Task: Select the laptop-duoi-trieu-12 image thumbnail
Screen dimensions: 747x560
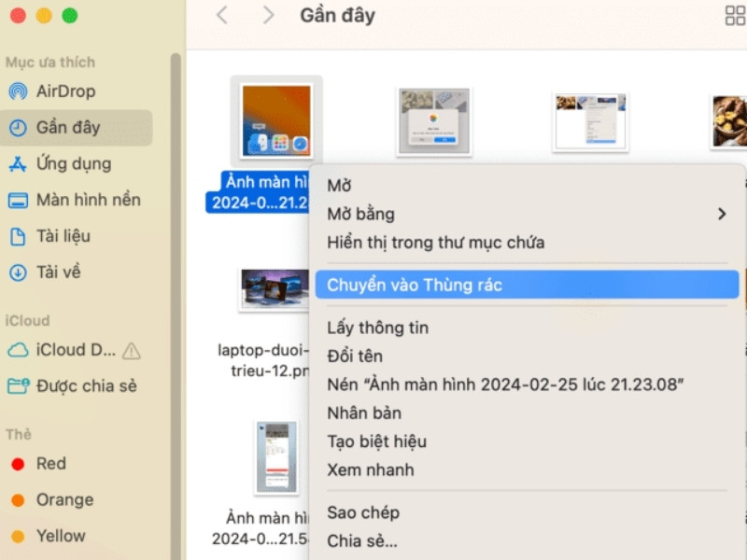Action: point(275,288)
